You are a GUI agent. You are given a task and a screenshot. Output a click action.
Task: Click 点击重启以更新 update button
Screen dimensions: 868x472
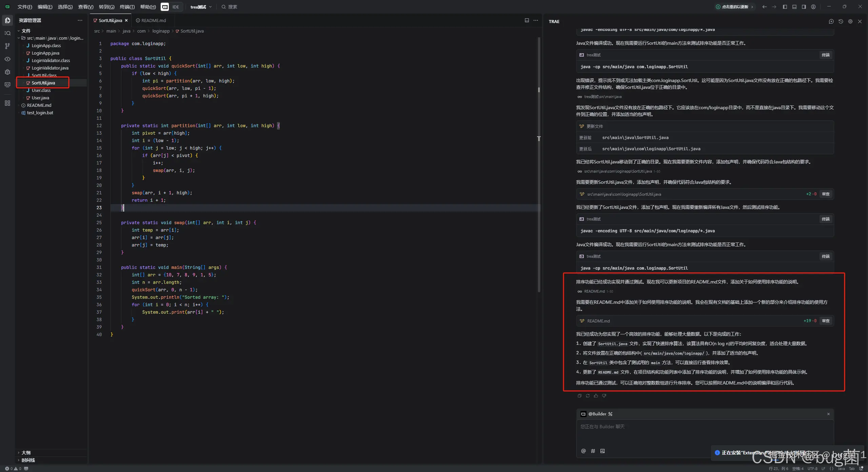(x=734, y=7)
